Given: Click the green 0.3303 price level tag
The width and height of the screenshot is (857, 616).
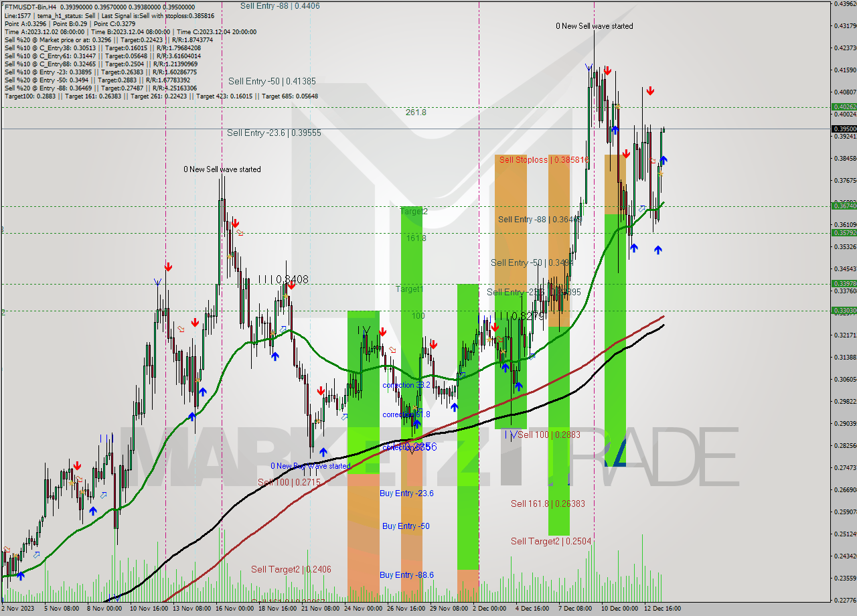Looking at the screenshot, I should click(844, 310).
